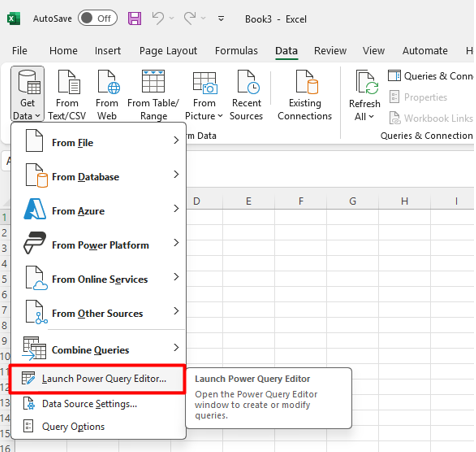The image size is (476, 452).
Task: Open the Redo history dropdown arrow
Action: point(203,18)
